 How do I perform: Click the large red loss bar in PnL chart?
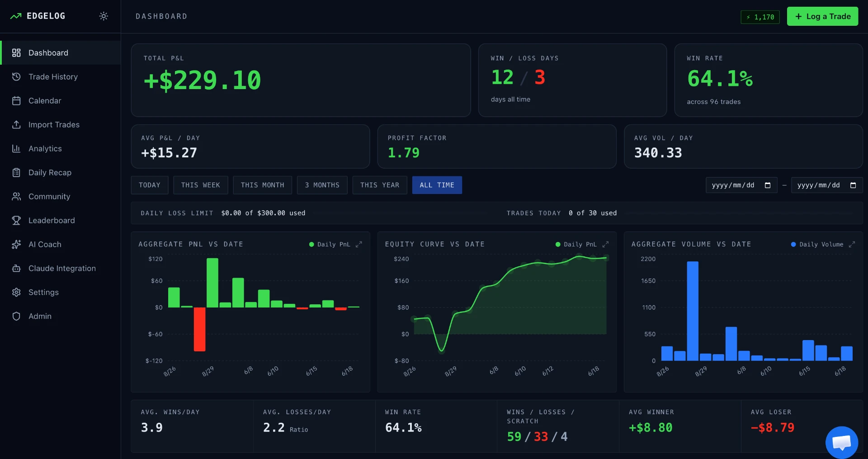tap(199, 329)
